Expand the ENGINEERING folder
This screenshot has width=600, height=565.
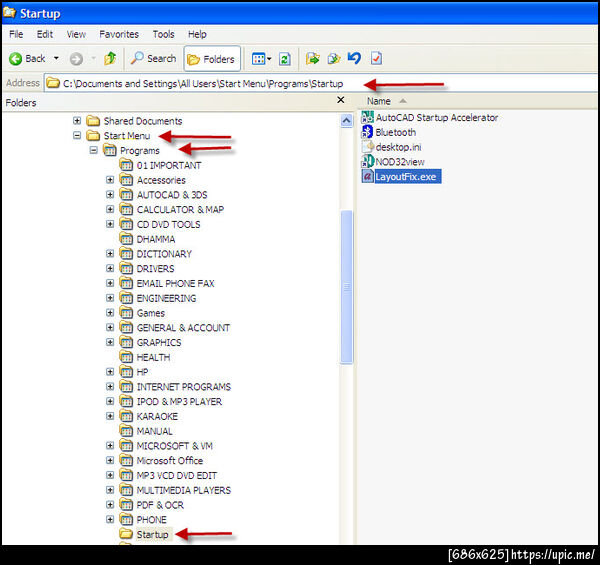(110, 298)
